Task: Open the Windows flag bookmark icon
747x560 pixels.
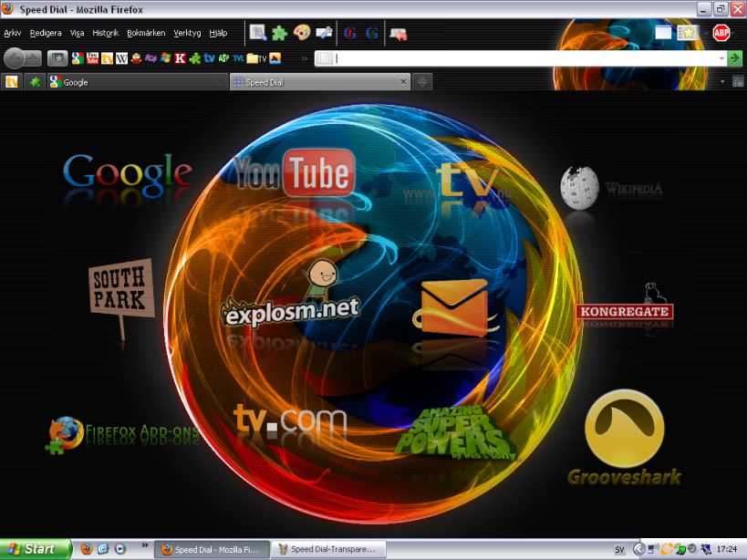Action: (x=165, y=58)
